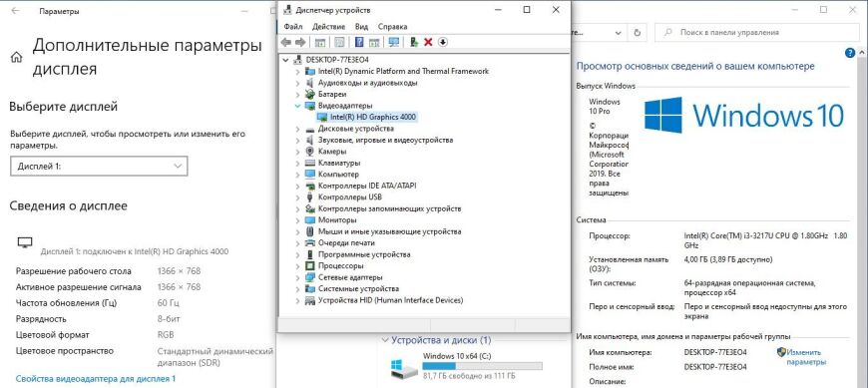
Task: Toggle the action pane toolbar icon
Action: (x=374, y=43)
